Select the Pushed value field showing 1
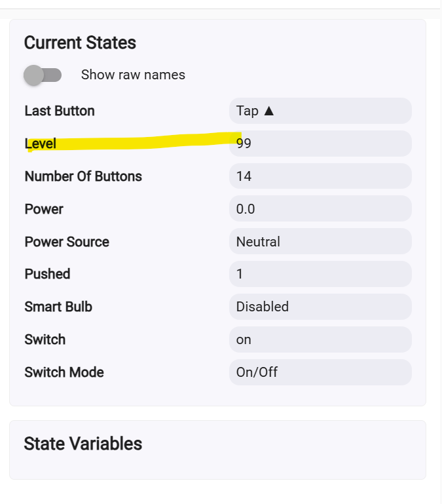The height and width of the screenshot is (504, 442). pos(320,274)
